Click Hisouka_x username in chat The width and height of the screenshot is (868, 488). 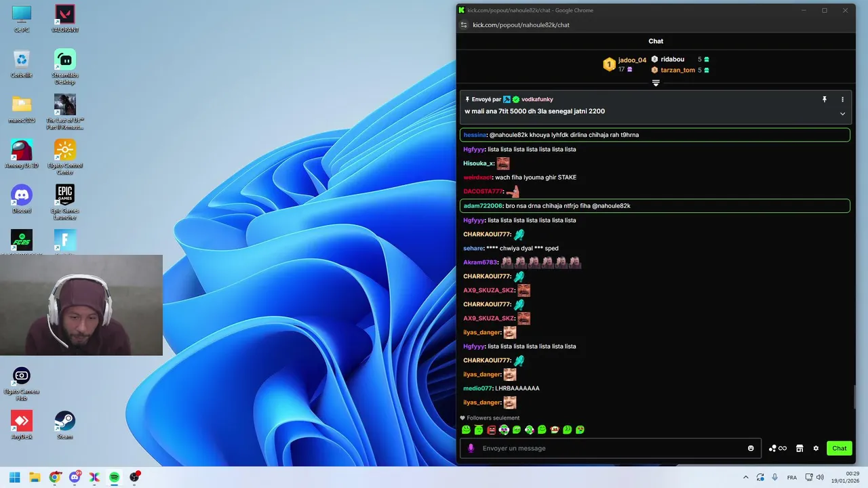(x=479, y=163)
